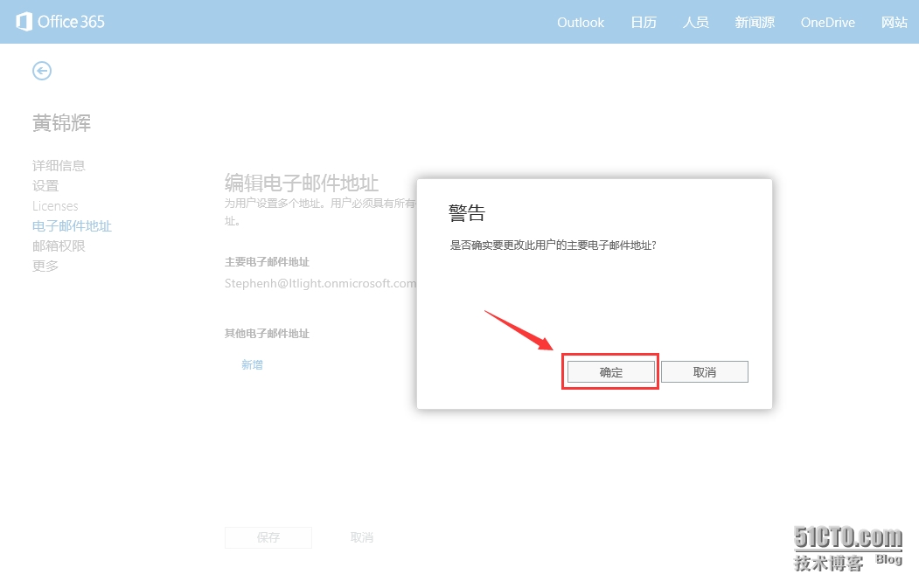Go to 人员 in the top bar
The width and height of the screenshot is (919, 588).
(695, 23)
